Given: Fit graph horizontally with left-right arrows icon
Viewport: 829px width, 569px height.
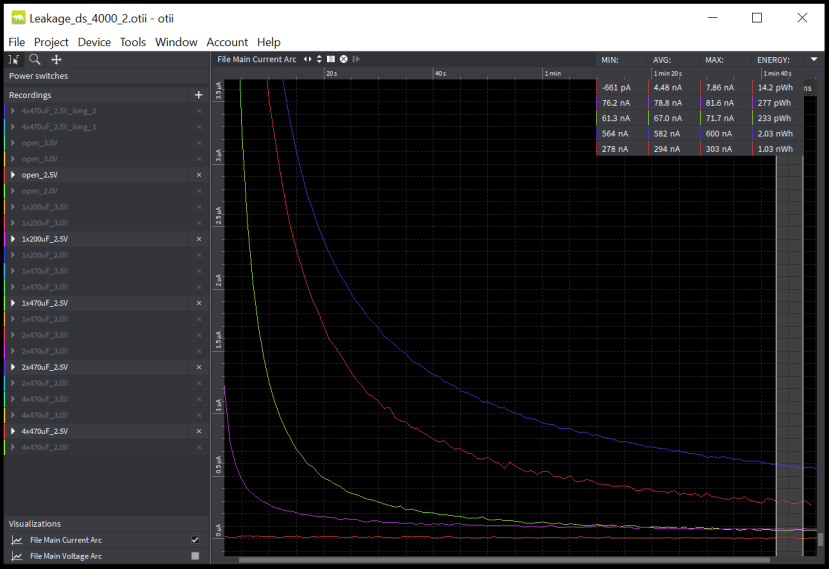Looking at the screenshot, I should tap(308, 59).
